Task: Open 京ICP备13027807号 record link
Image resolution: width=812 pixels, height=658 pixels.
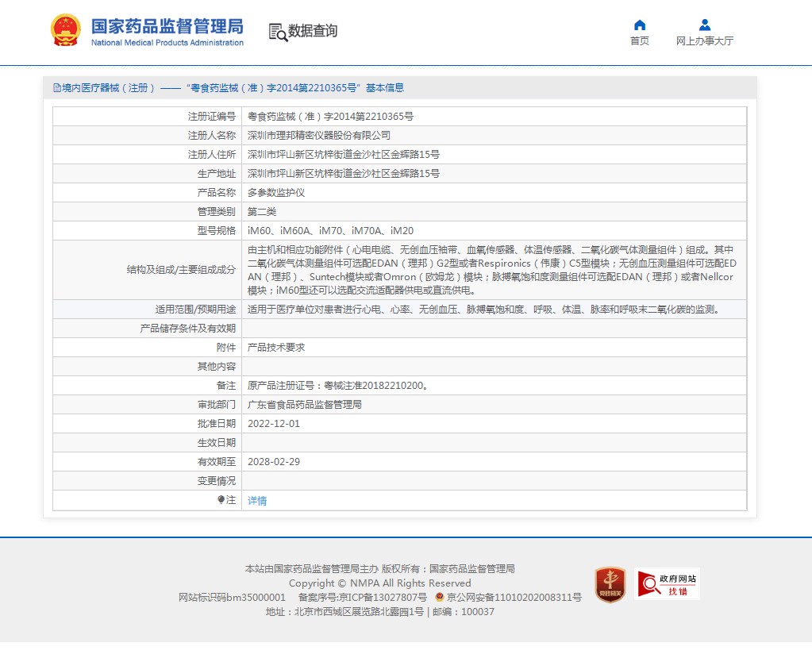Action: [x=383, y=598]
